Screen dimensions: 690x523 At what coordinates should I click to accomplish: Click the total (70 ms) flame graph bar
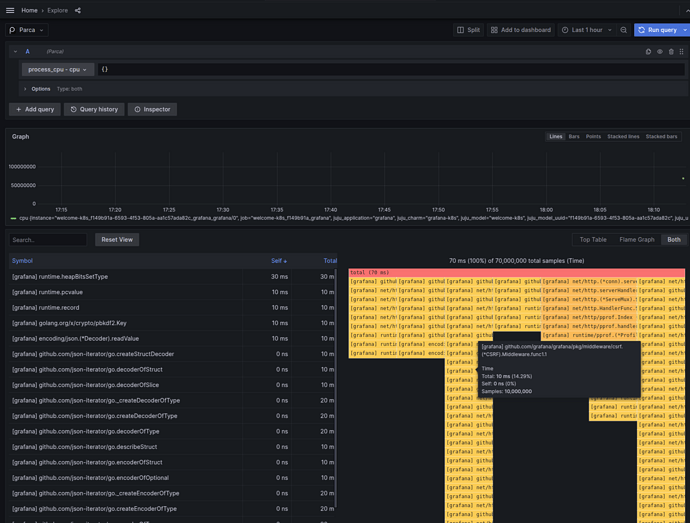pos(517,273)
